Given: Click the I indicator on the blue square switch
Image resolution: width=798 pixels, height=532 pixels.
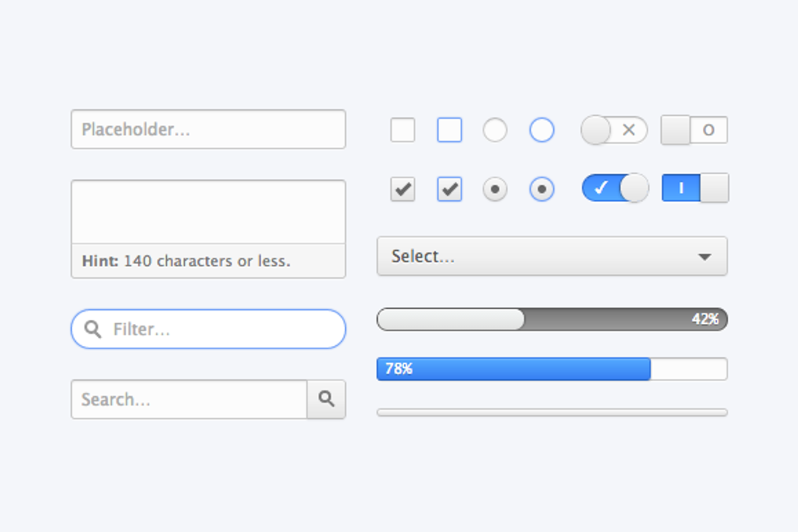Looking at the screenshot, I should (x=680, y=188).
